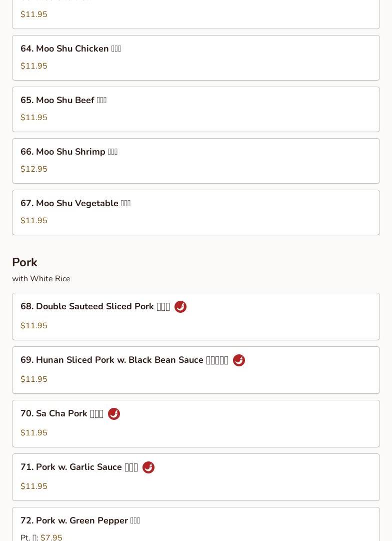
Task: Select 68. Double Sauteed Sliced Pork
Action: (x=196, y=316)
